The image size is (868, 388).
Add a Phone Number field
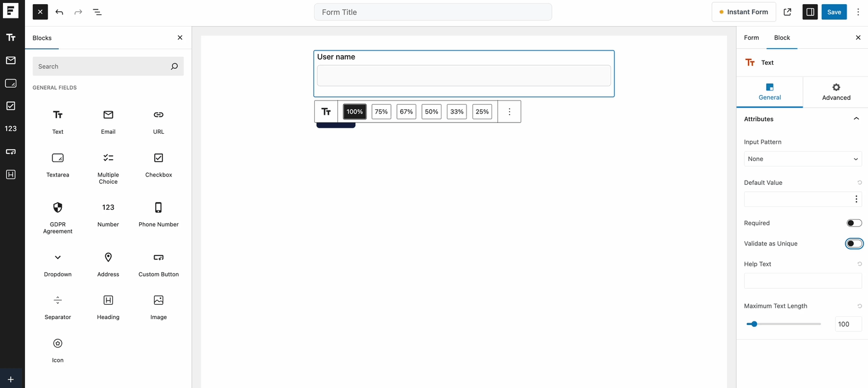pyautogui.click(x=158, y=214)
